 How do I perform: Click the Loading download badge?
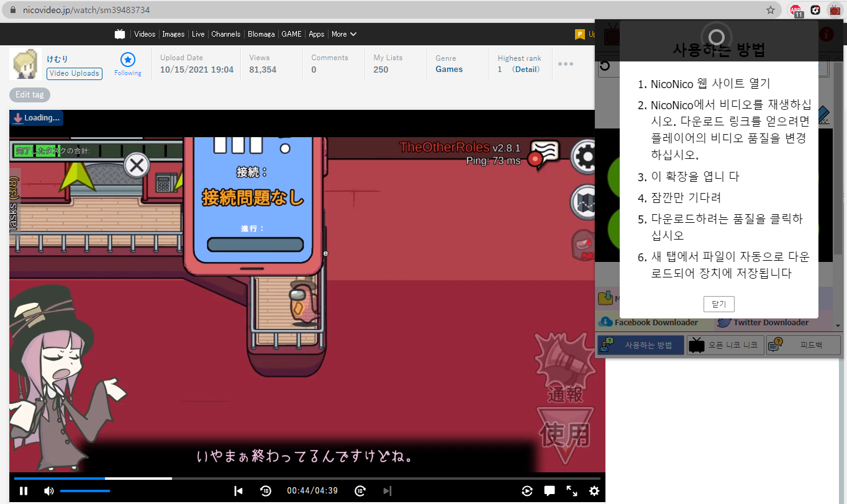[x=37, y=118]
